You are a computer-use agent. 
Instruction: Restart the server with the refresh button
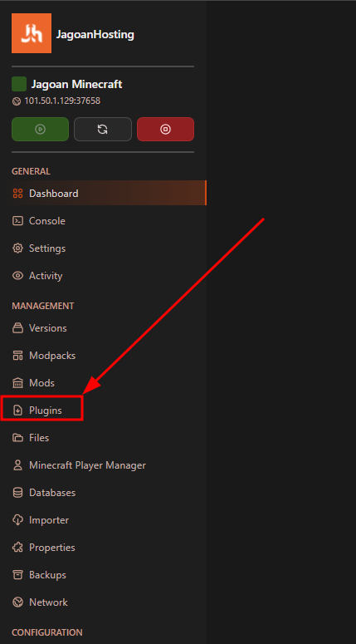coord(103,130)
